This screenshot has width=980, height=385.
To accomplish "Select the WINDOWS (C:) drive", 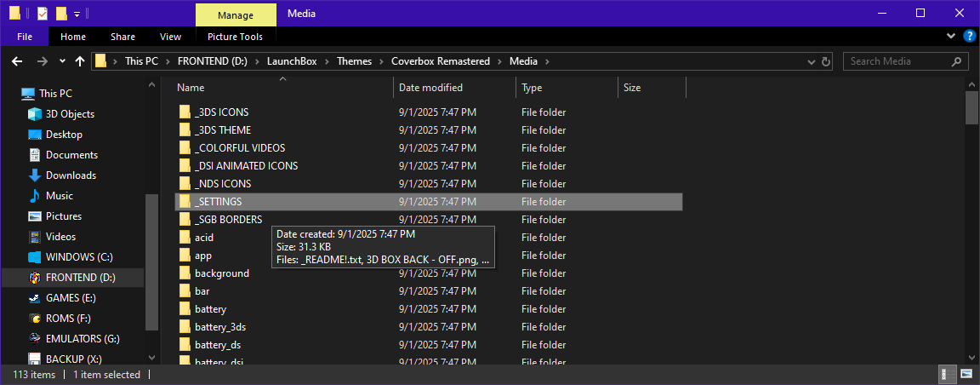I will click(79, 256).
